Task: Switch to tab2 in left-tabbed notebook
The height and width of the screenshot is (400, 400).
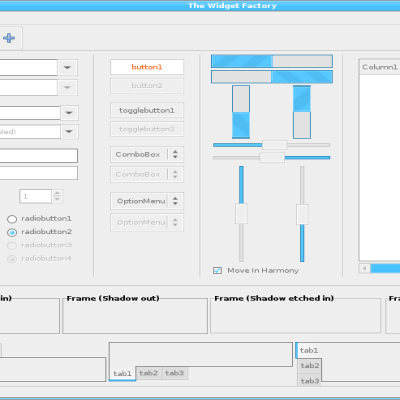Action: click(310, 366)
